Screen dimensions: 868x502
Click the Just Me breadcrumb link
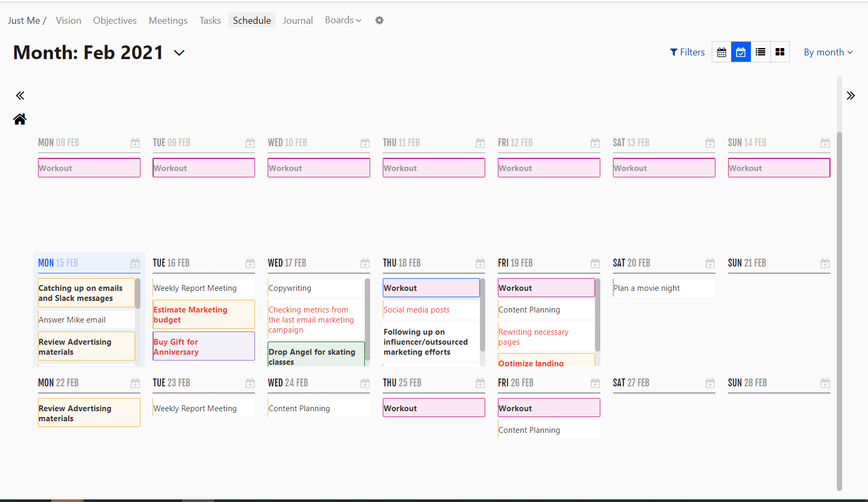click(x=23, y=20)
